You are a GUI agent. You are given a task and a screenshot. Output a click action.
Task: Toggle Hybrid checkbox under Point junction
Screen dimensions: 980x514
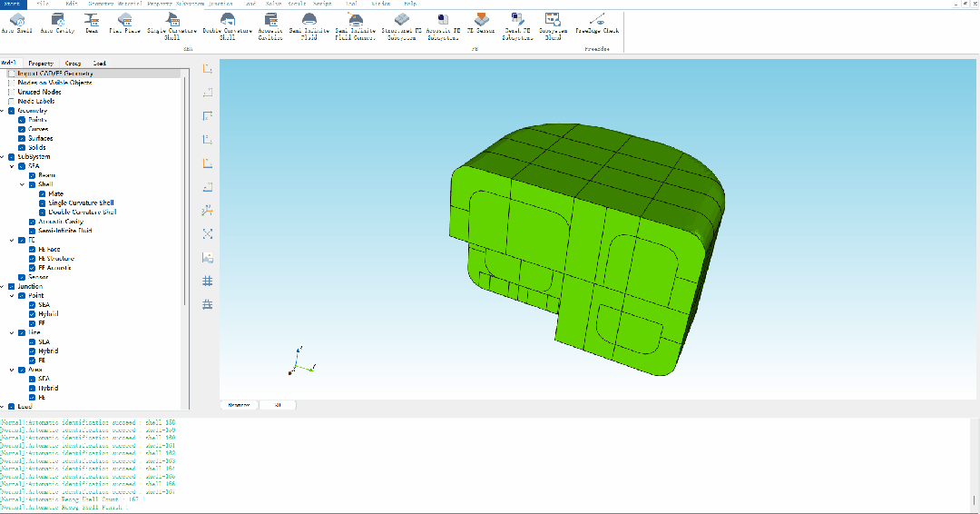pos(32,314)
